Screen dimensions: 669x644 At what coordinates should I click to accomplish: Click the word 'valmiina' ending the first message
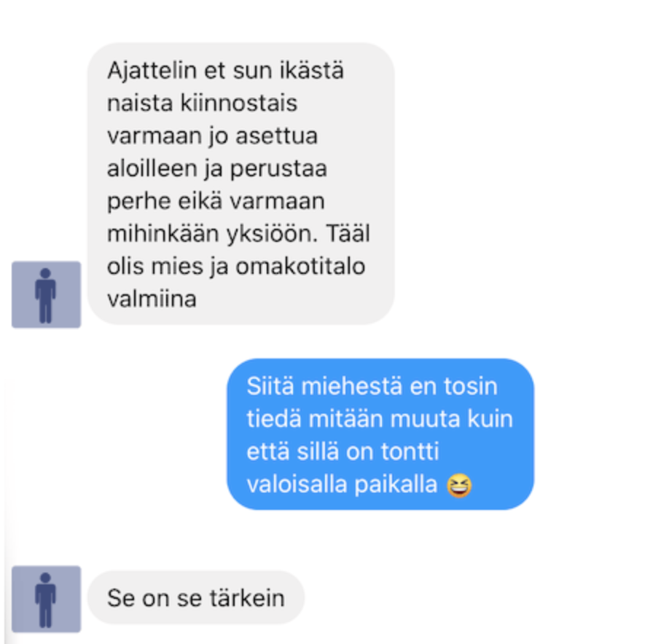(152, 299)
